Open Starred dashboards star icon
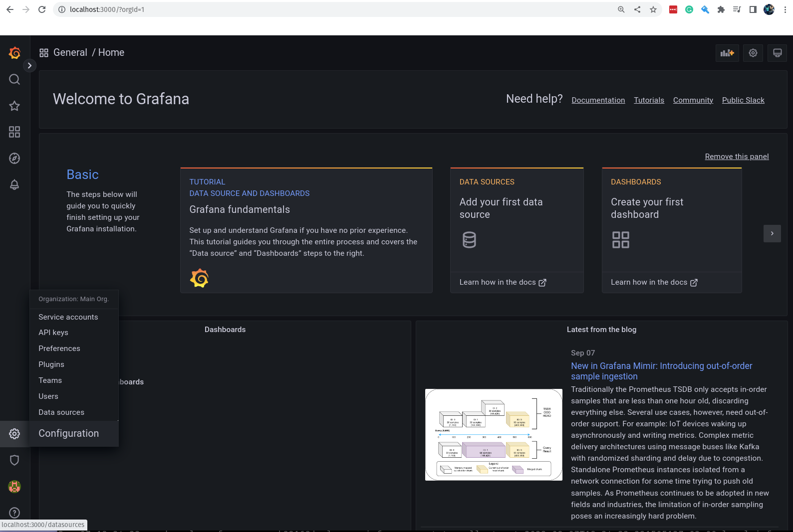This screenshot has height=532, width=793. pyautogui.click(x=14, y=106)
